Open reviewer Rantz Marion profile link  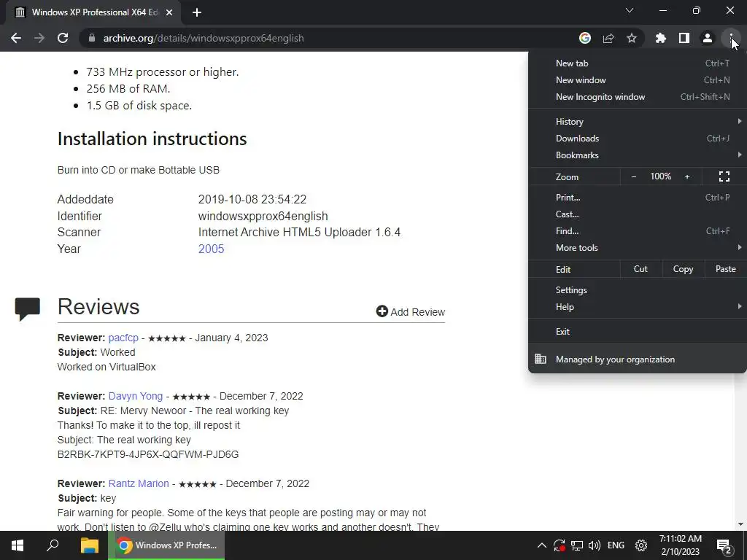pyautogui.click(x=139, y=483)
